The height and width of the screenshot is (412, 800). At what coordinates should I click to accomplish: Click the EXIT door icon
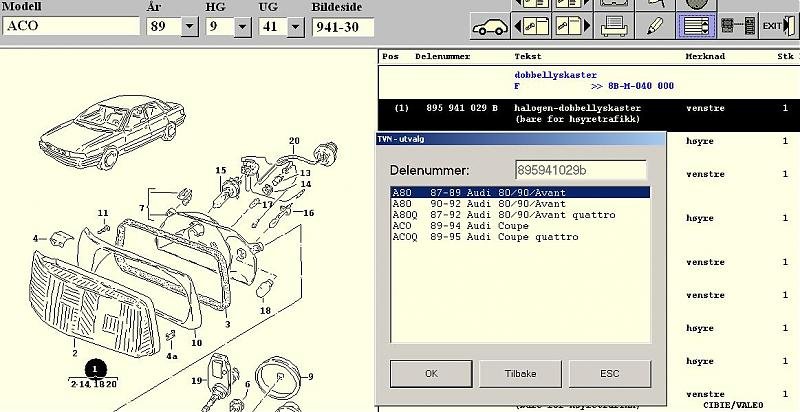(776, 25)
